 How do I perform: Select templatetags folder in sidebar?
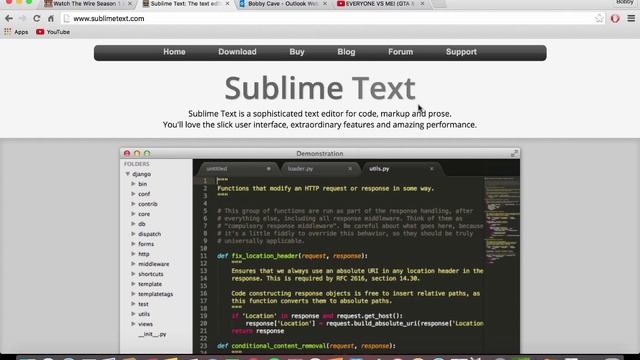pyautogui.click(x=156, y=294)
